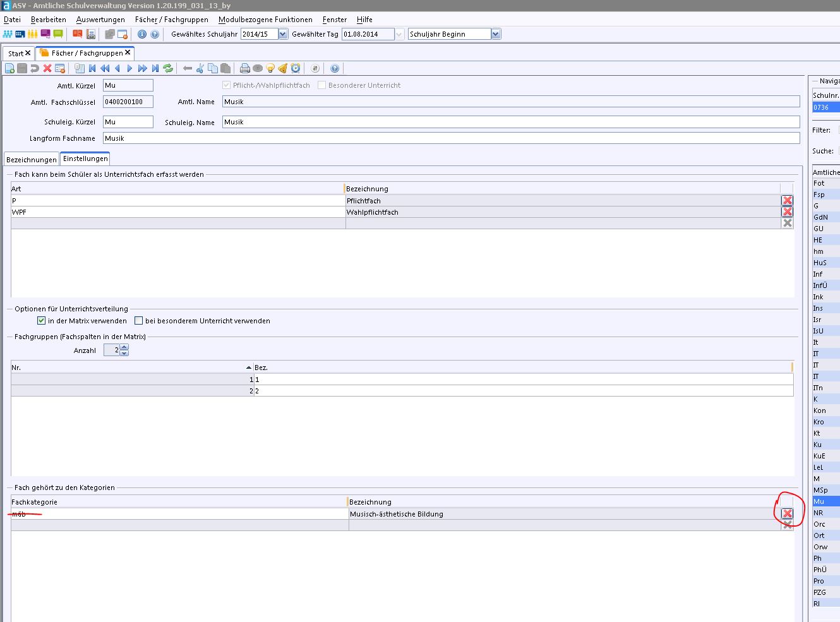Select 'Ph' in the subject list
The image size is (840, 622).
coord(826,558)
